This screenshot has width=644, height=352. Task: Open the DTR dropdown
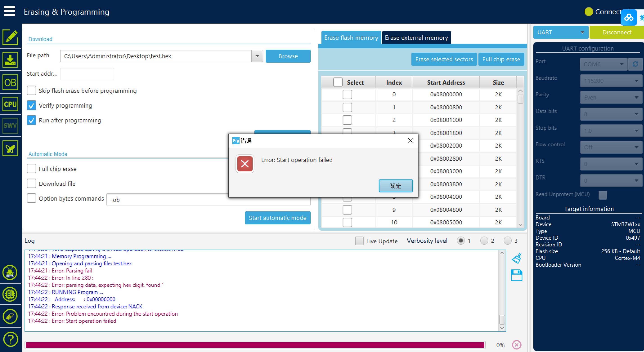pyautogui.click(x=611, y=181)
